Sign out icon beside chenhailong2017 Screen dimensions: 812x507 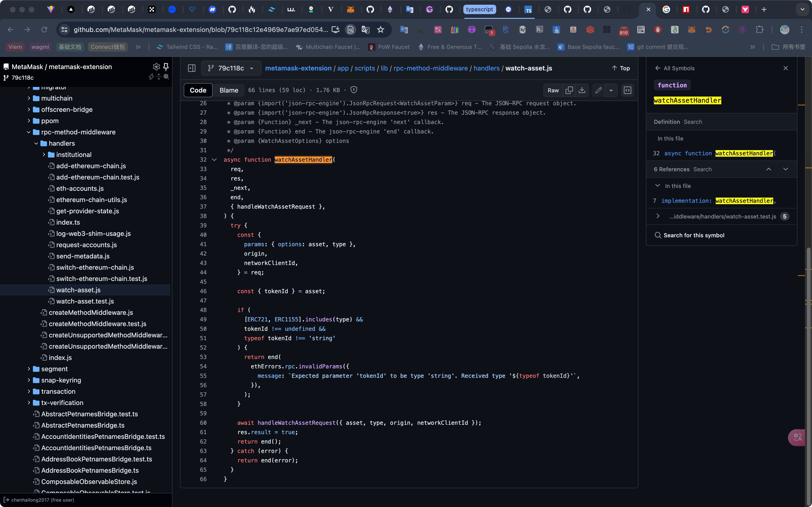click(x=6, y=500)
